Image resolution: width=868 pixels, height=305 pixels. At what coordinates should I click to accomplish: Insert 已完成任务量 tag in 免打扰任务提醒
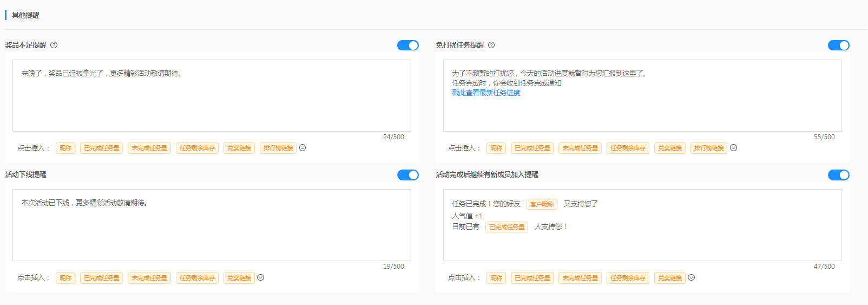point(532,148)
